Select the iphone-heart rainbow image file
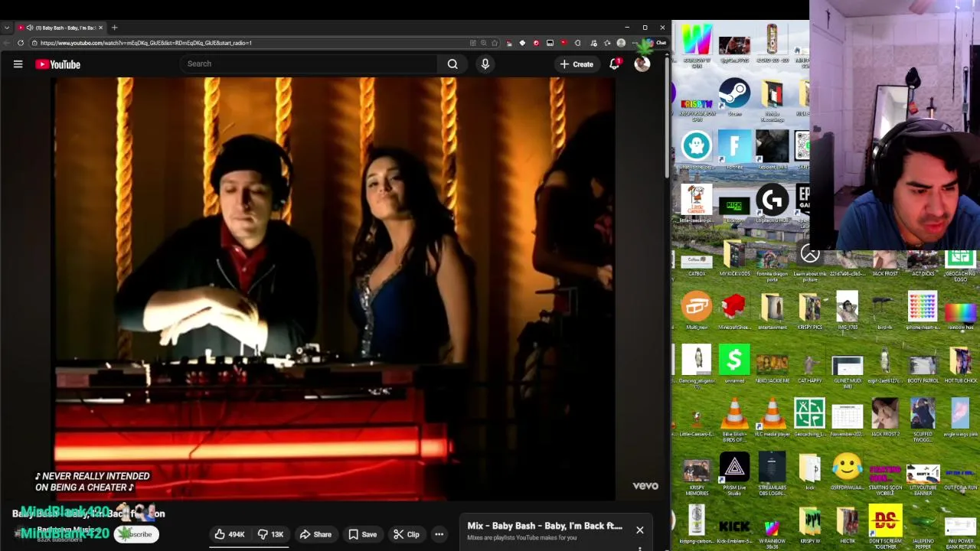 (x=923, y=311)
